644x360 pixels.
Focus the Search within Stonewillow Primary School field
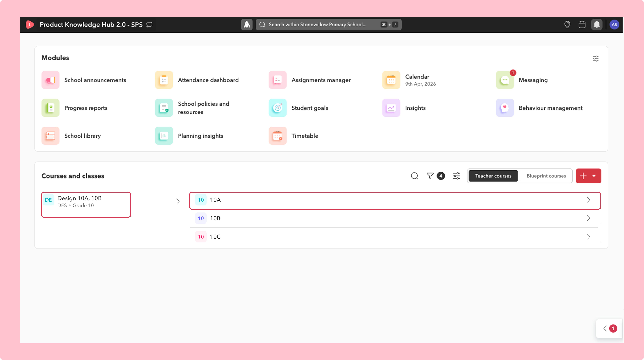click(328, 25)
